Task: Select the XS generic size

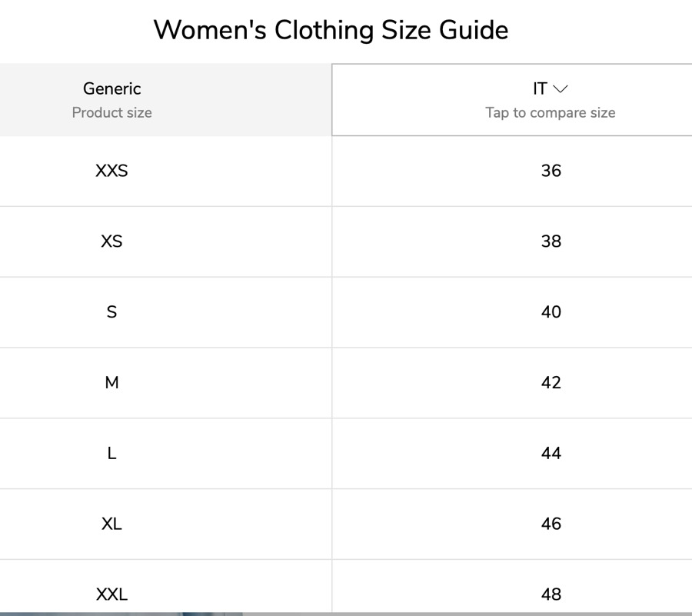Action: [112, 241]
